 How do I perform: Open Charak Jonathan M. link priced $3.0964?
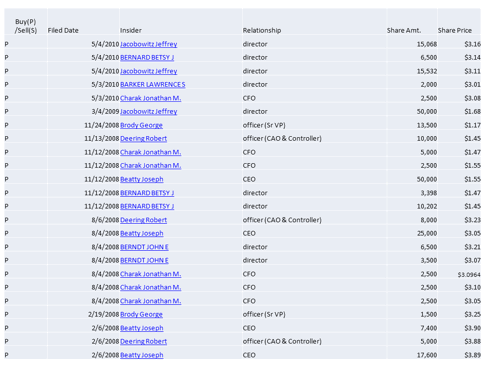[x=150, y=274]
